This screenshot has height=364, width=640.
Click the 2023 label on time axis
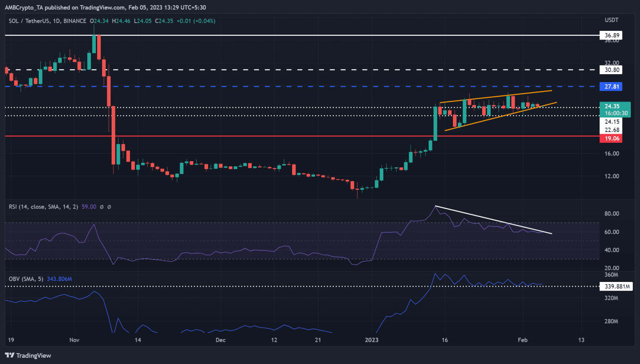pyautogui.click(x=371, y=340)
